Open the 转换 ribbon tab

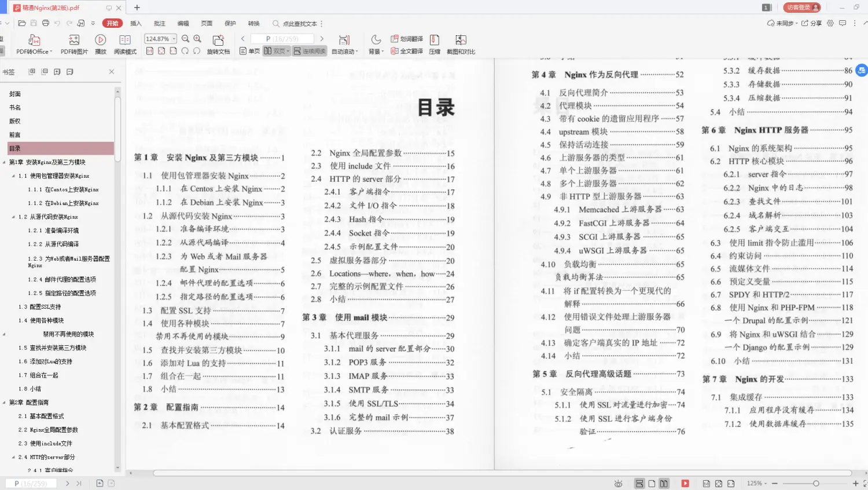tap(254, 23)
